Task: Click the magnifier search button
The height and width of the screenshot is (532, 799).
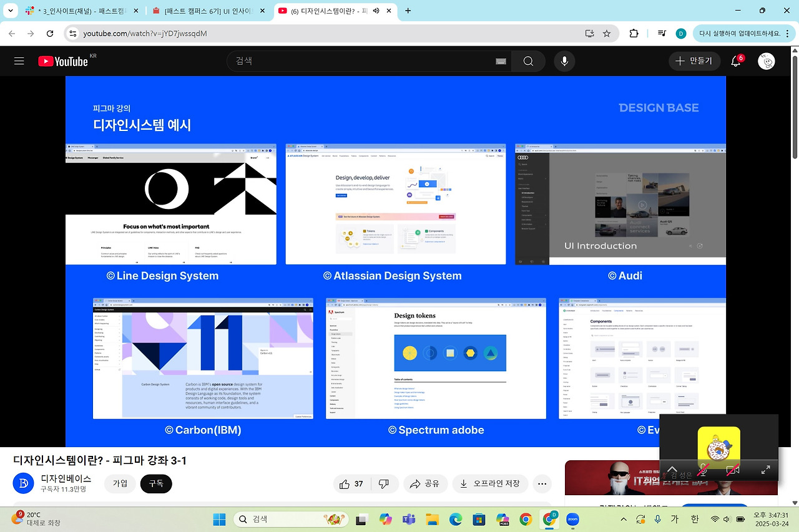Action: coord(528,61)
